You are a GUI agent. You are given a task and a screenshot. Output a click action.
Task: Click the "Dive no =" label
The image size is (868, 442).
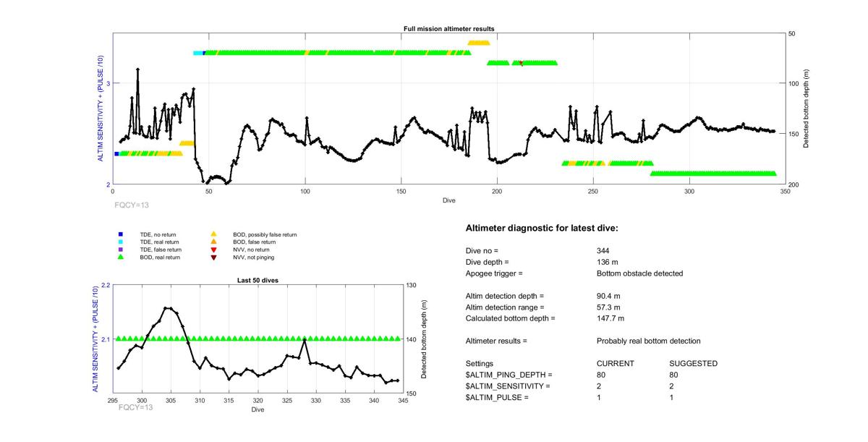[482, 250]
